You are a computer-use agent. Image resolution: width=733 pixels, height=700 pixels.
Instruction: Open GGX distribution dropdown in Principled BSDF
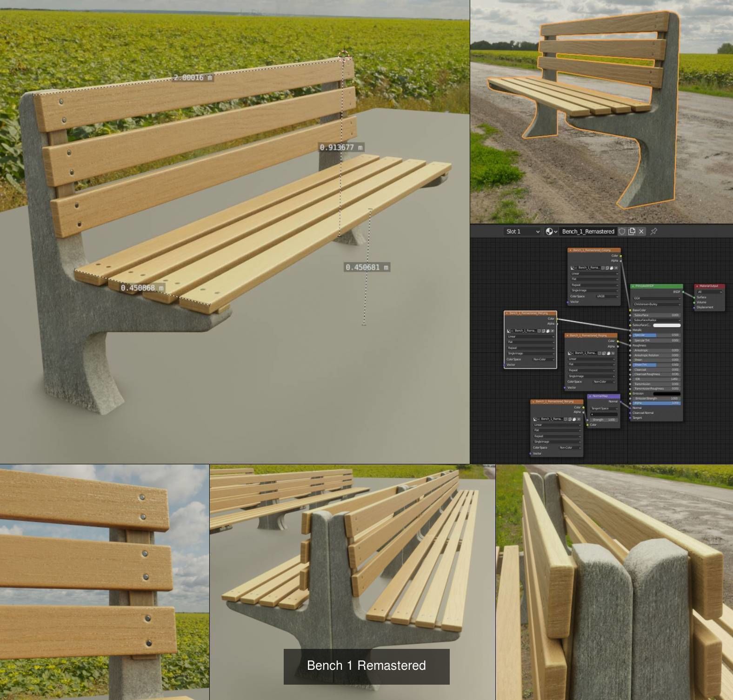[x=657, y=298]
